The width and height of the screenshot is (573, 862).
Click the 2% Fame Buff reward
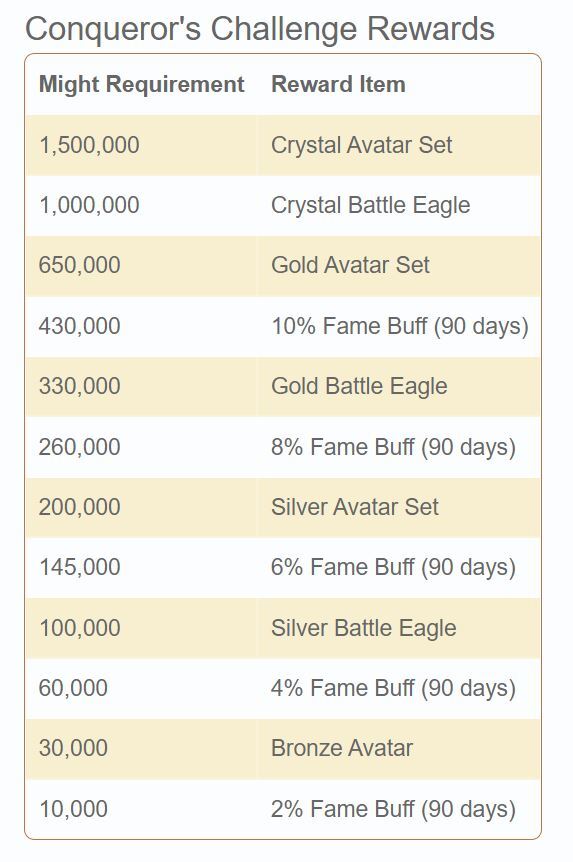393,810
